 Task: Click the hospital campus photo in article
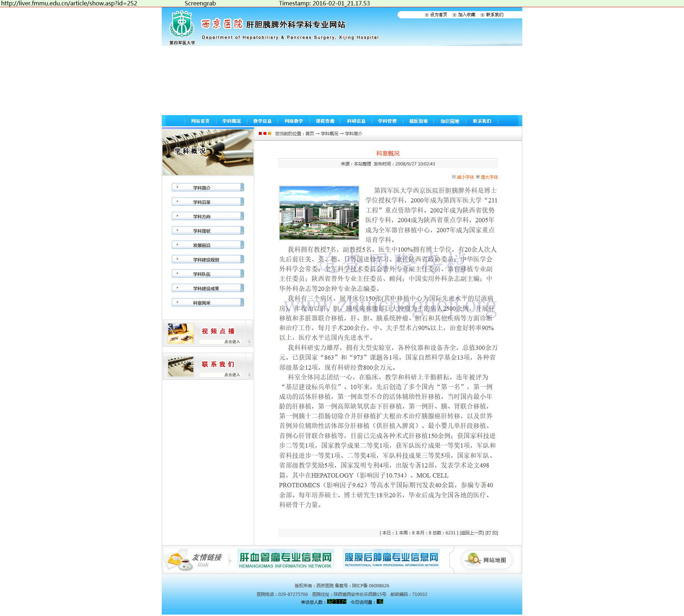point(319,213)
